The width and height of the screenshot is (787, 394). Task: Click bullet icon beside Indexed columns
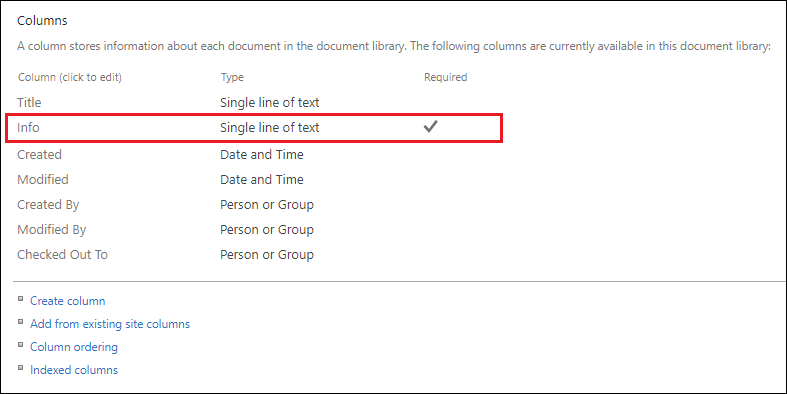(21, 368)
